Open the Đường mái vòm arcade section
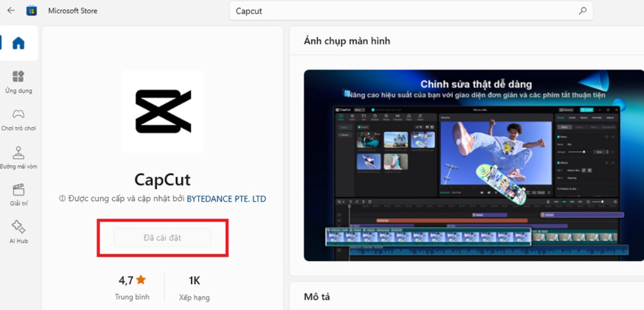 tap(19, 158)
